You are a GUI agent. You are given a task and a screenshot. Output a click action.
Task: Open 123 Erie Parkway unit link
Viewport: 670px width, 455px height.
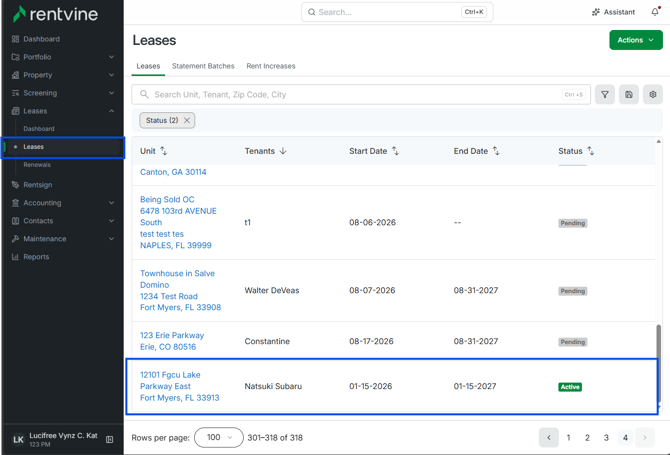tap(172, 341)
